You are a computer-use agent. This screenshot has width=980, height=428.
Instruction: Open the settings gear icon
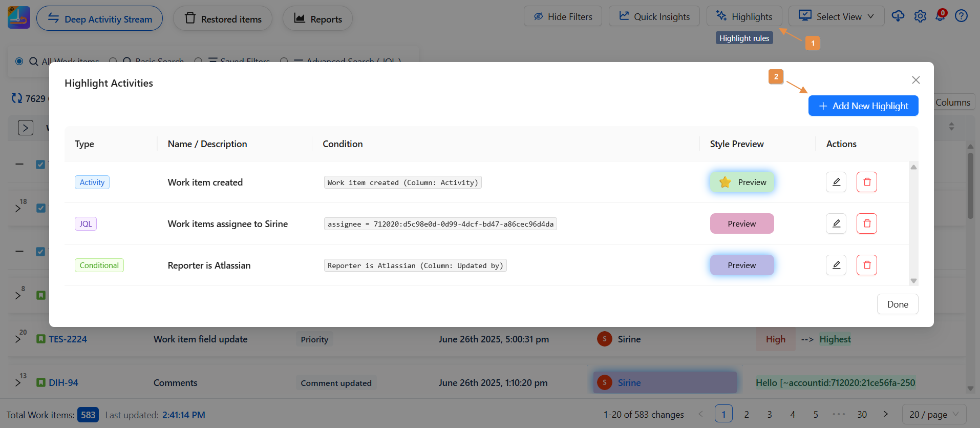[x=920, y=16]
